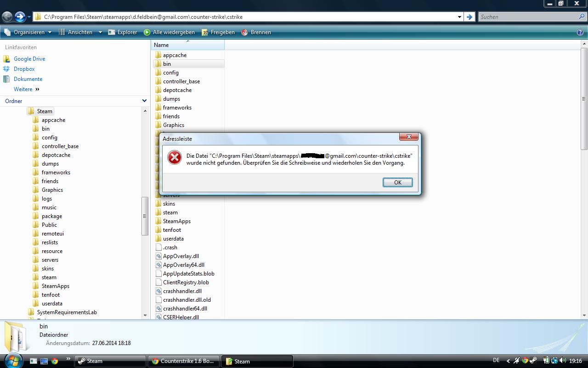Click the volume speaker tray icon
Screen dimensions: 588x368
pyautogui.click(x=563, y=361)
